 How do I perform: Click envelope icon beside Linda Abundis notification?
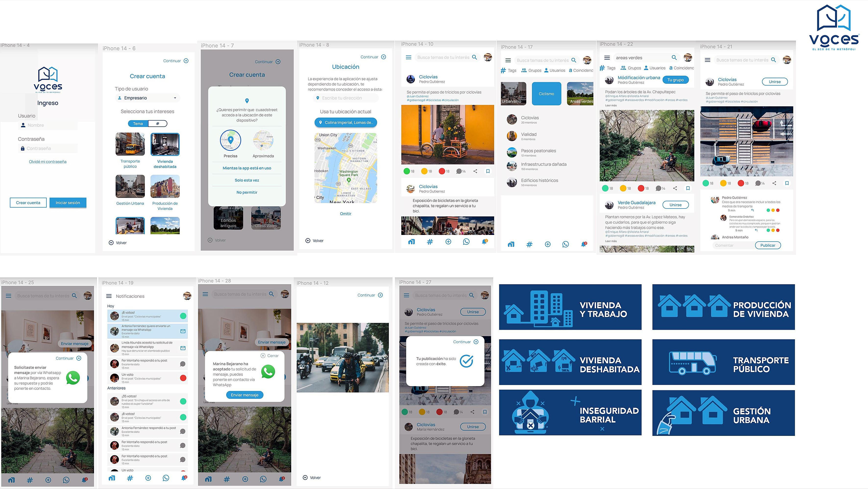pos(183,348)
